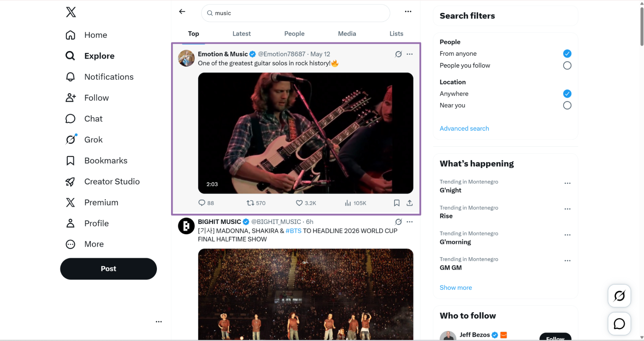Open search options three-dot menu
The image size is (644, 341).
408,12
